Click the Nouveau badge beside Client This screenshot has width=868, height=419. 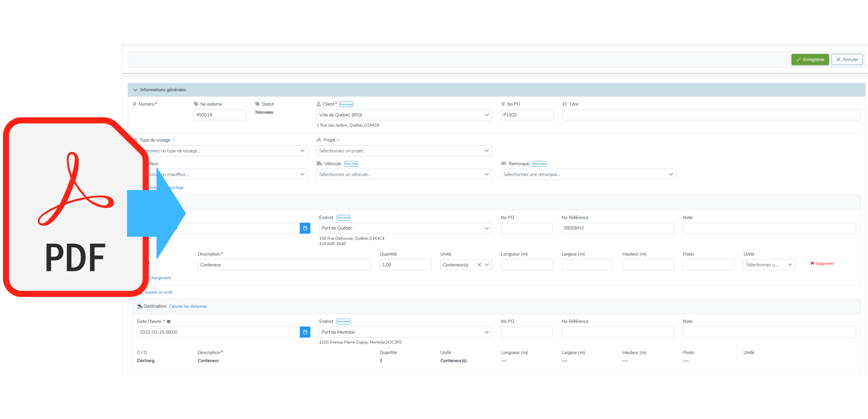(x=346, y=104)
